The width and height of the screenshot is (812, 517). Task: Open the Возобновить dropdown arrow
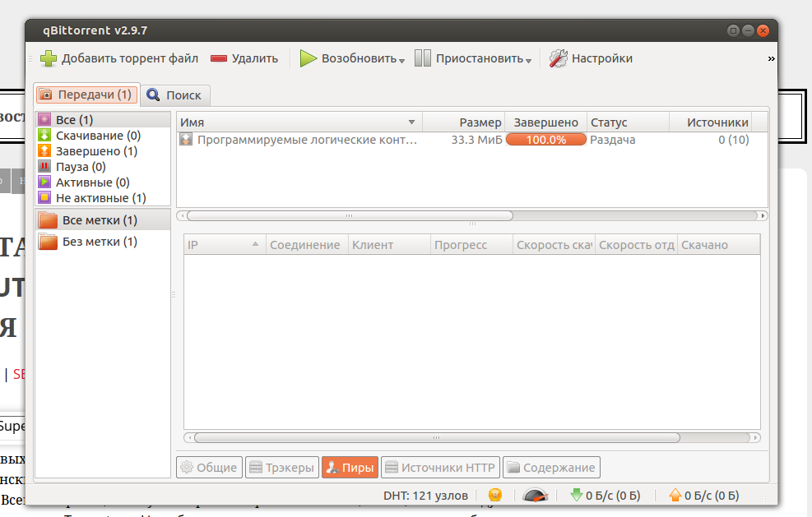coord(401,61)
